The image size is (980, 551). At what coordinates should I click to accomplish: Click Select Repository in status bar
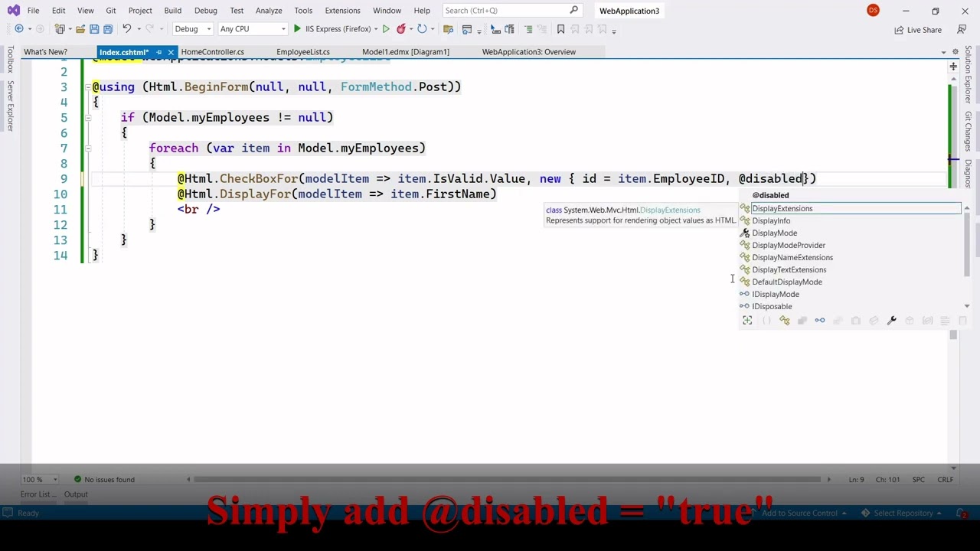tap(903, 514)
